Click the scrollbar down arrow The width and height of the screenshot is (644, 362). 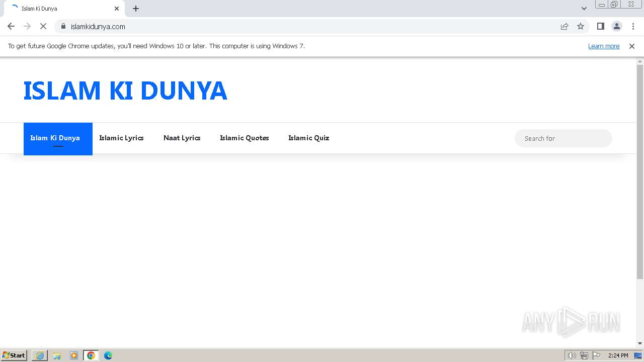pos(640,344)
